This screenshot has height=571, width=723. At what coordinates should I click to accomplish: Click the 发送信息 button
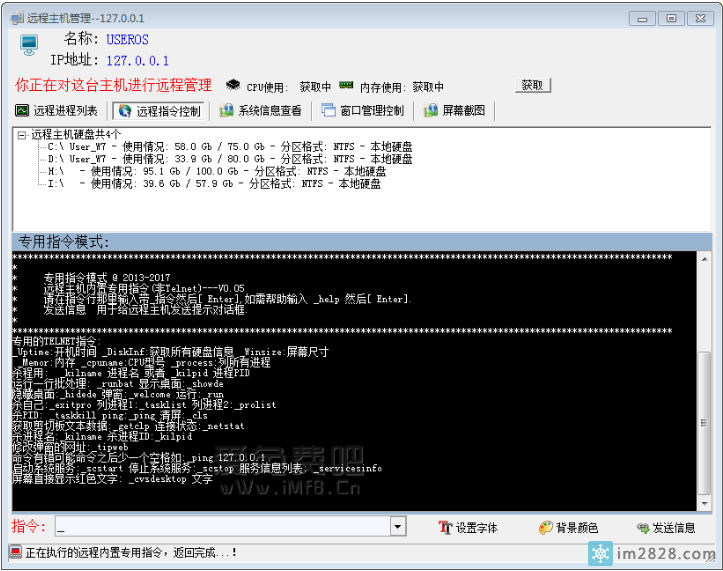pyautogui.click(x=665, y=528)
